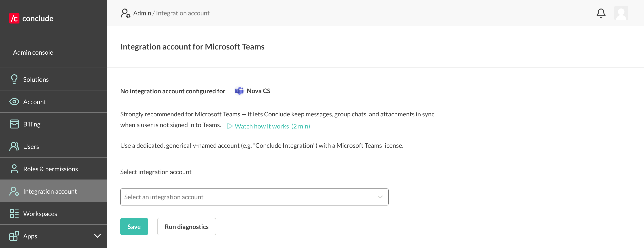The width and height of the screenshot is (644, 248).
Task: Click the Apps grid icon
Action: tap(14, 236)
